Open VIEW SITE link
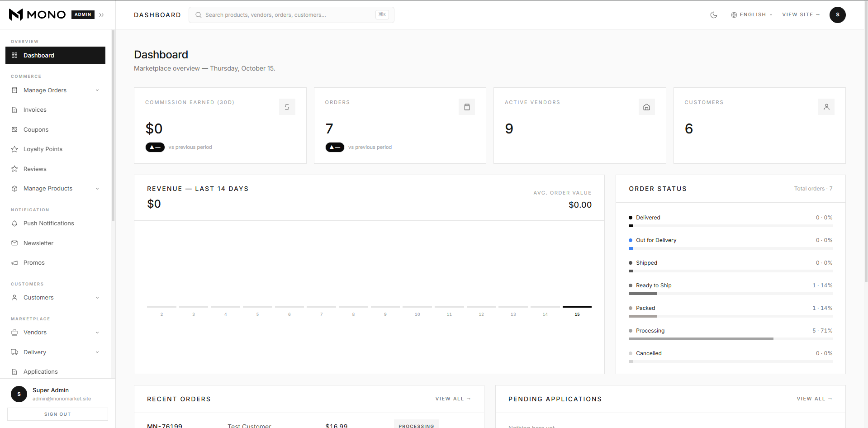 [x=801, y=15]
